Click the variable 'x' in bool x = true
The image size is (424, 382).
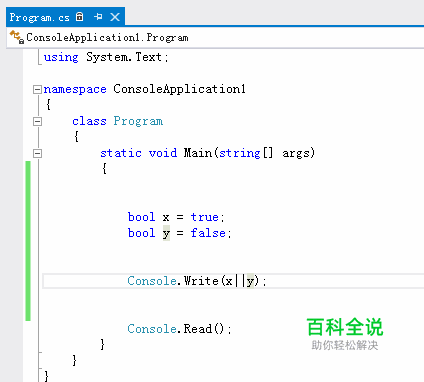coord(166,218)
